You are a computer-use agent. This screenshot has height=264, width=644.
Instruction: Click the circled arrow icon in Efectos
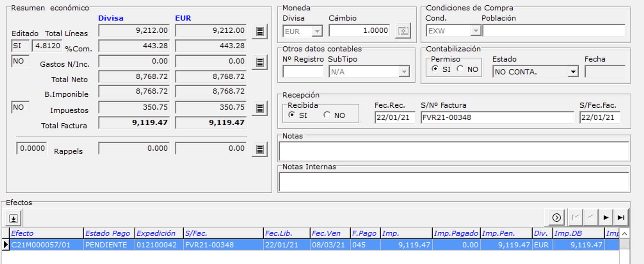click(556, 218)
